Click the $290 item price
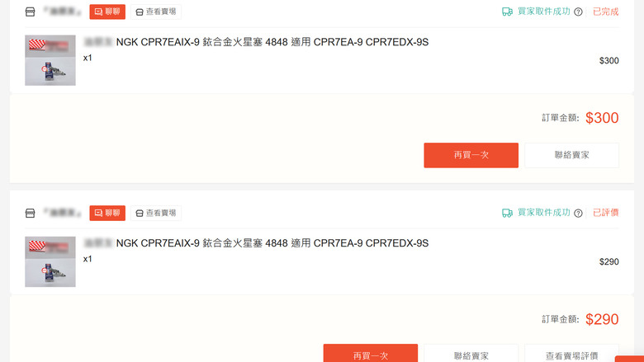The width and height of the screenshot is (644, 362). pyautogui.click(x=608, y=262)
